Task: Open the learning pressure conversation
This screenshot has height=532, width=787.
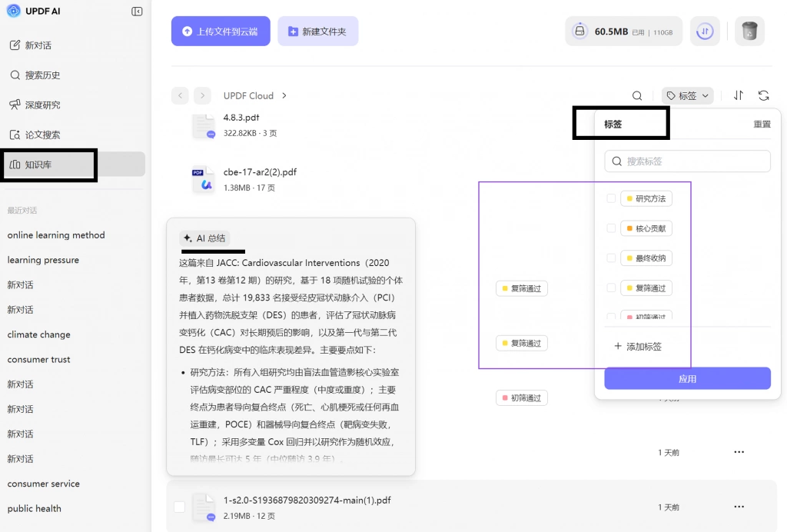Action: click(43, 260)
